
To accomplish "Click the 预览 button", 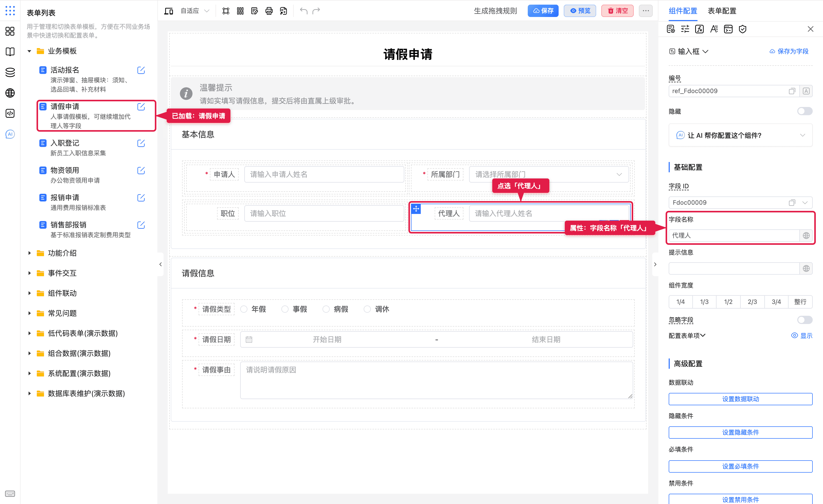I will pyautogui.click(x=580, y=11).
